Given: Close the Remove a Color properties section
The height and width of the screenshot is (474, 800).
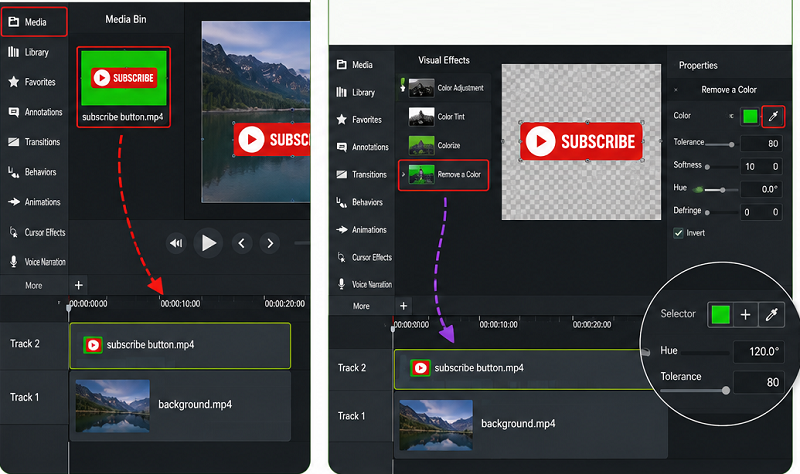Looking at the screenshot, I should (676, 90).
